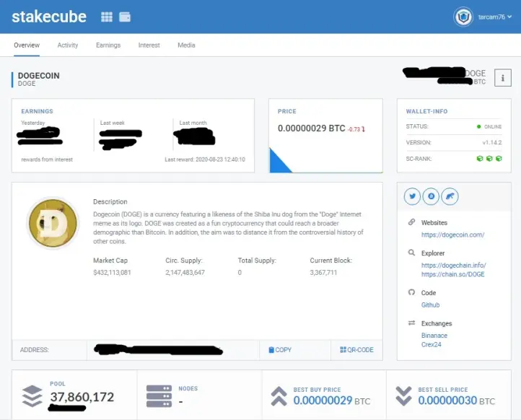The width and height of the screenshot is (521, 420).
Task: Switch to the Activity tab
Action: [x=68, y=45]
